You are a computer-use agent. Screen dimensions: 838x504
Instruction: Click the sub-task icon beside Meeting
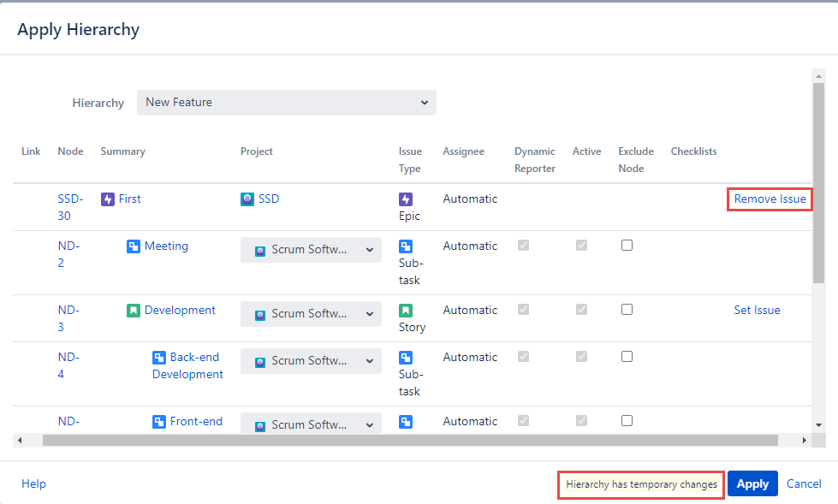[x=134, y=246]
